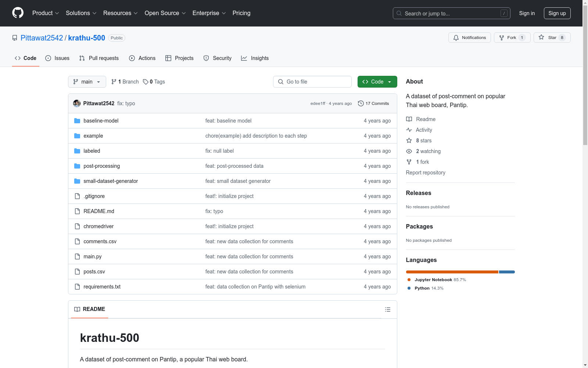
Task: Click the orange Jupyter Notebook language bar
Action: pos(452,272)
